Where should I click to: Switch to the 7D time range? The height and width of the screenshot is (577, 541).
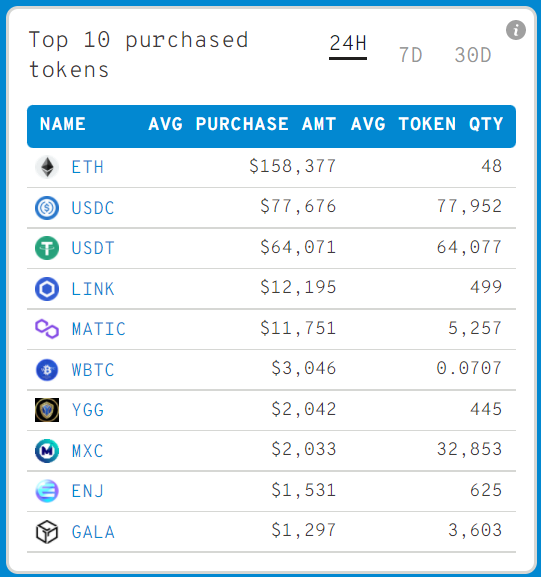pos(410,55)
